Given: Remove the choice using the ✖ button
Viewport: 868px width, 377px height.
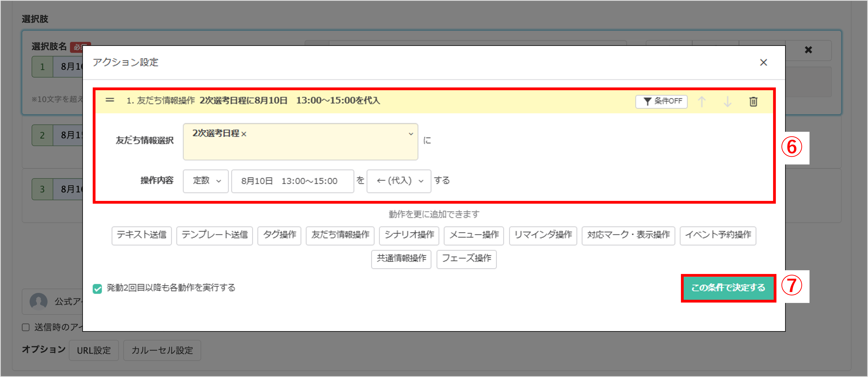Looking at the screenshot, I should (808, 50).
